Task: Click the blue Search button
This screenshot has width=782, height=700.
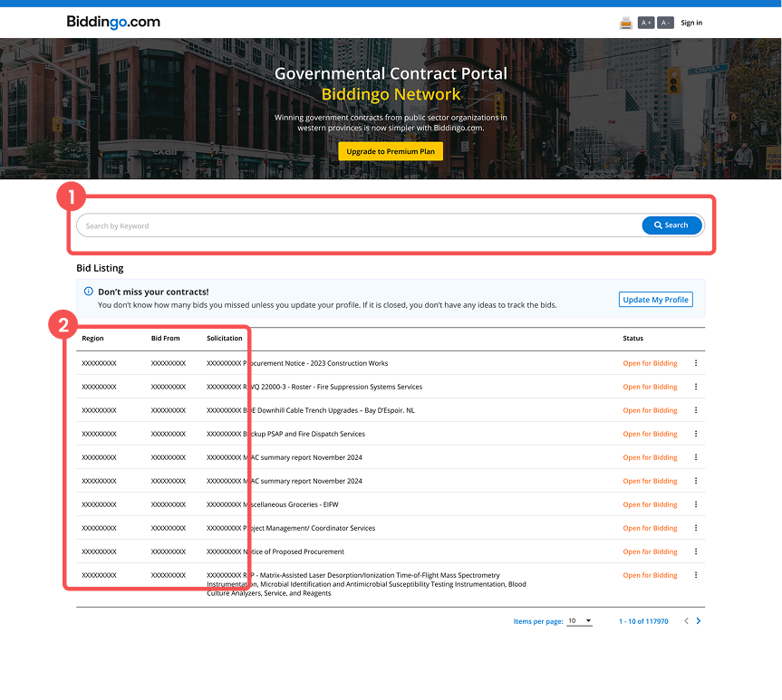Action: (671, 225)
